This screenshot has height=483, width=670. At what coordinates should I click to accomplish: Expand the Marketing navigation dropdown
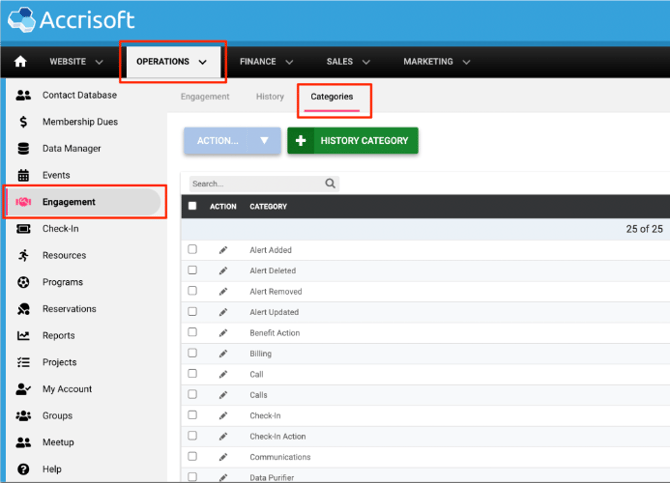coord(436,62)
